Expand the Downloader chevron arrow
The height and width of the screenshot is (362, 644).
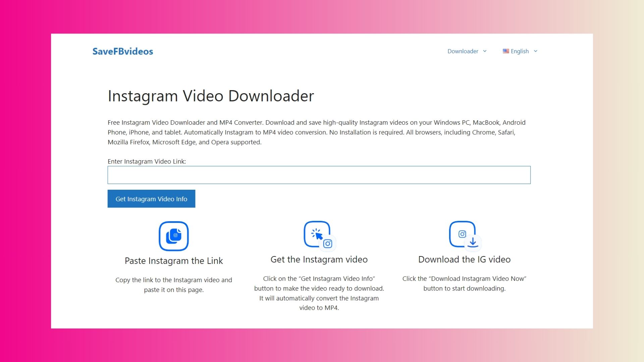[485, 51]
